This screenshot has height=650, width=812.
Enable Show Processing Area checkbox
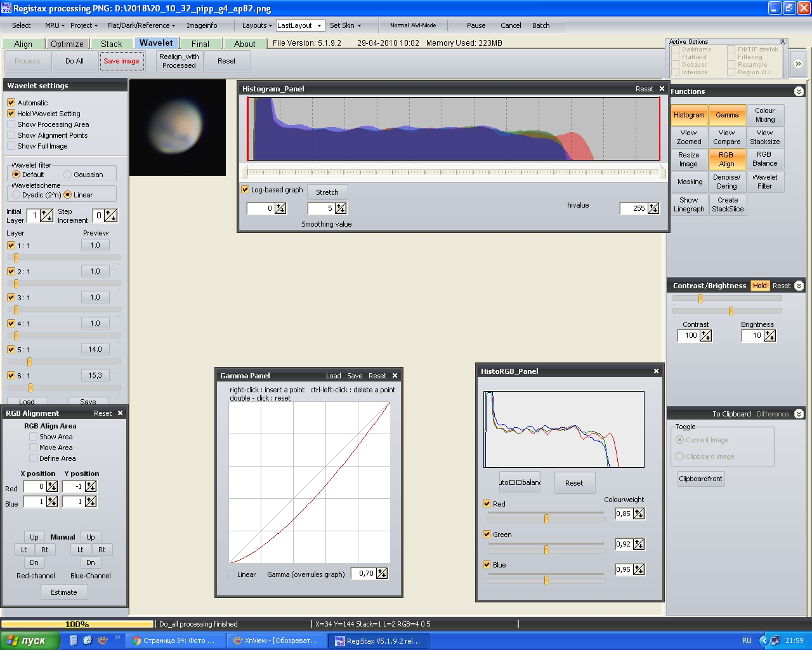[11, 124]
